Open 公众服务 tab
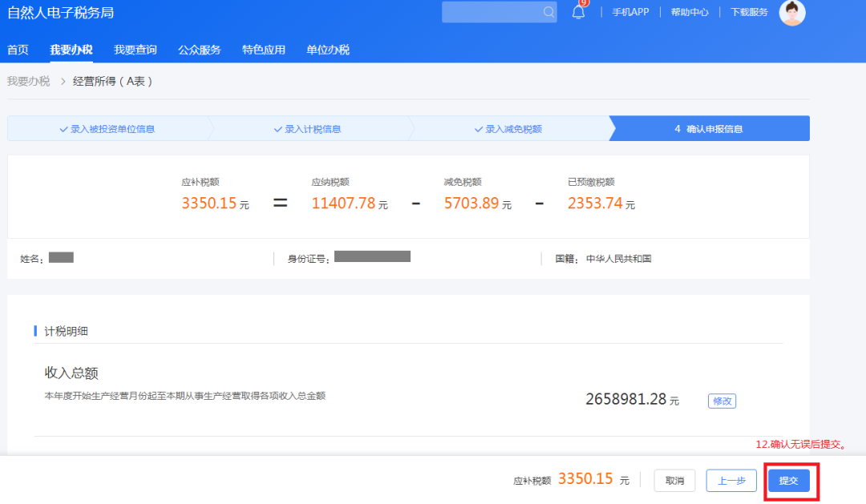Image resolution: width=866 pixels, height=504 pixels. pyautogui.click(x=200, y=50)
